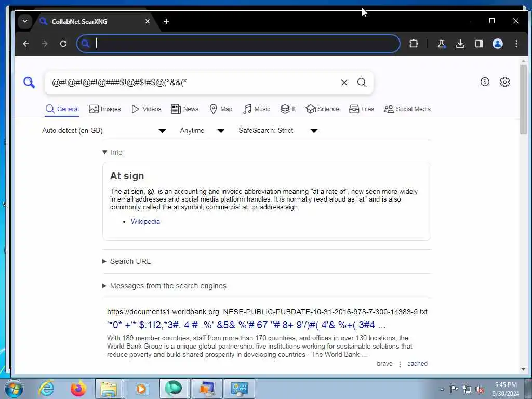Open browser three-dot menu

coord(516,44)
